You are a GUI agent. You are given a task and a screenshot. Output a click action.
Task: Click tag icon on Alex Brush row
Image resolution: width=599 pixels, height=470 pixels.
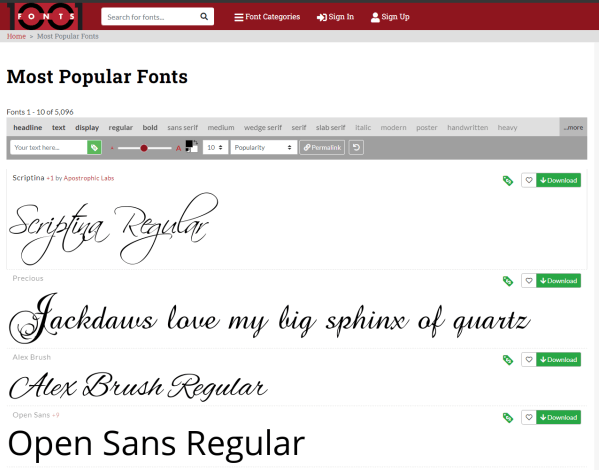[508, 360]
